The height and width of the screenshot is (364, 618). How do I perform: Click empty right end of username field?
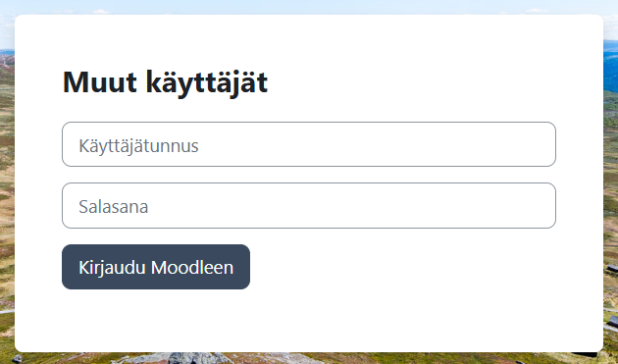(x=492, y=144)
